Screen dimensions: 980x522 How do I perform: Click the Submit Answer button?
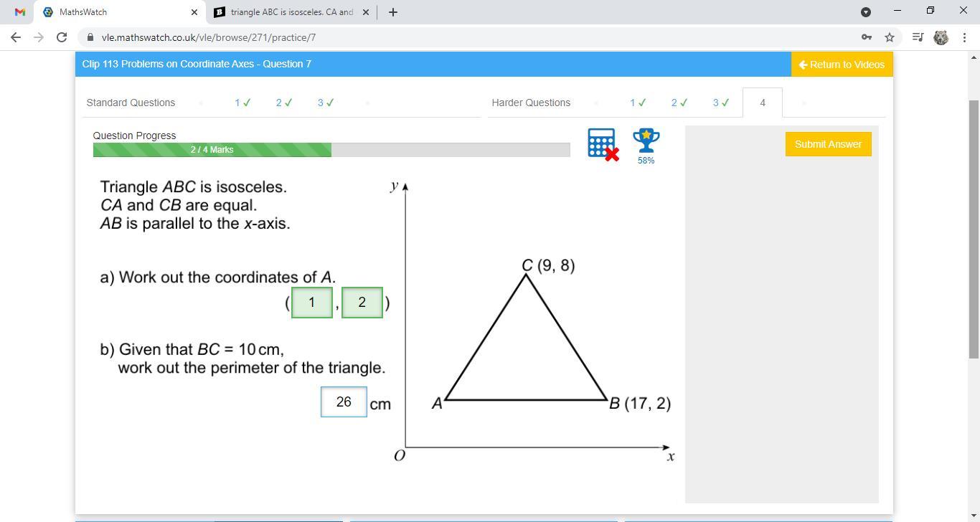[x=828, y=144]
